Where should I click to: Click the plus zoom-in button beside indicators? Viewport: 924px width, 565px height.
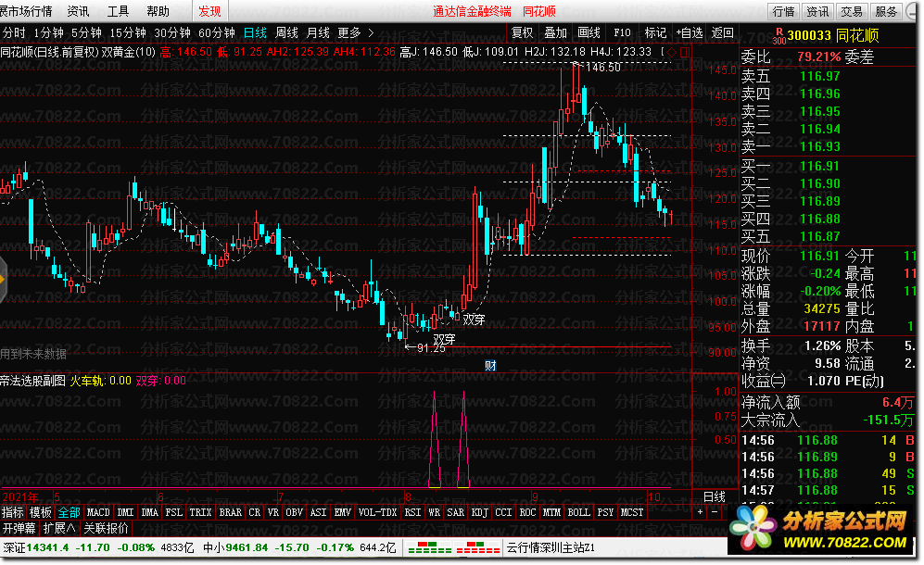(700, 512)
